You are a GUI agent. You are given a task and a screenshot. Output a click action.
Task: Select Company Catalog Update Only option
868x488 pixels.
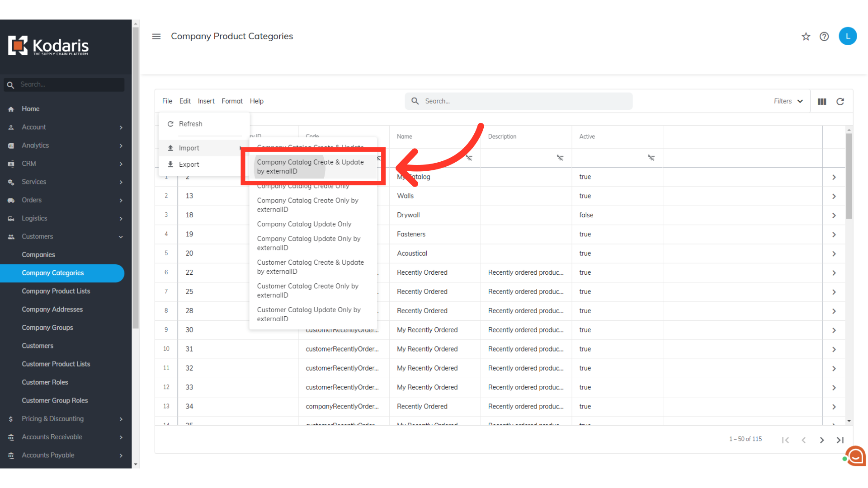[304, 224]
